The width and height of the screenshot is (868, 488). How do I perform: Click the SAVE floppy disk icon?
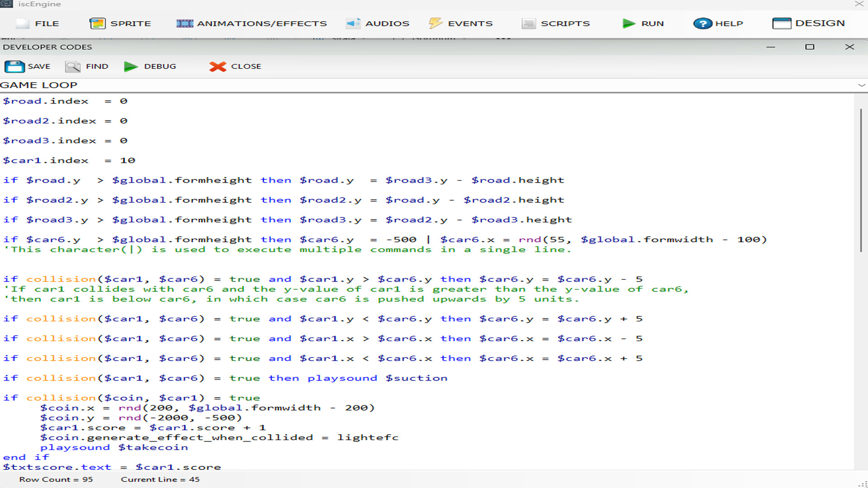14,66
